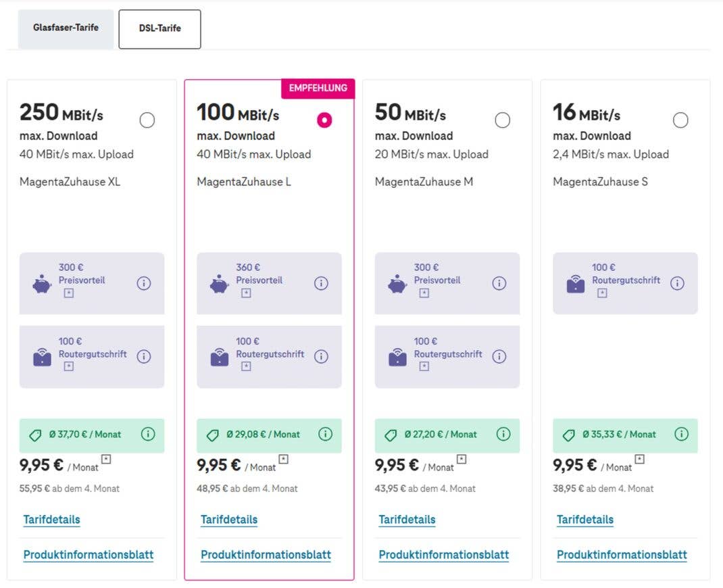This screenshot has height=588, width=723.
Task: Show info for Ø 29,08 € / Monat
Action: (x=326, y=434)
